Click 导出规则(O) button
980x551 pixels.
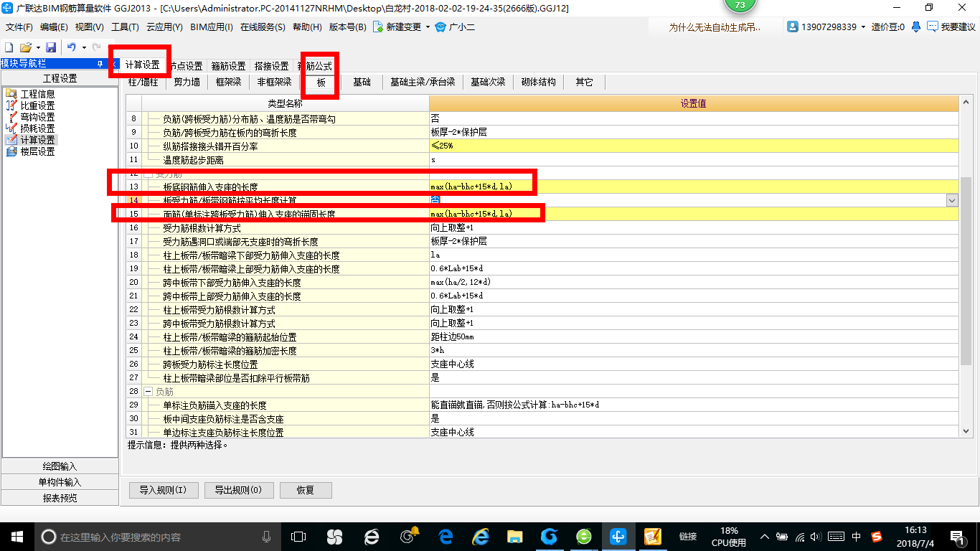[239, 491]
